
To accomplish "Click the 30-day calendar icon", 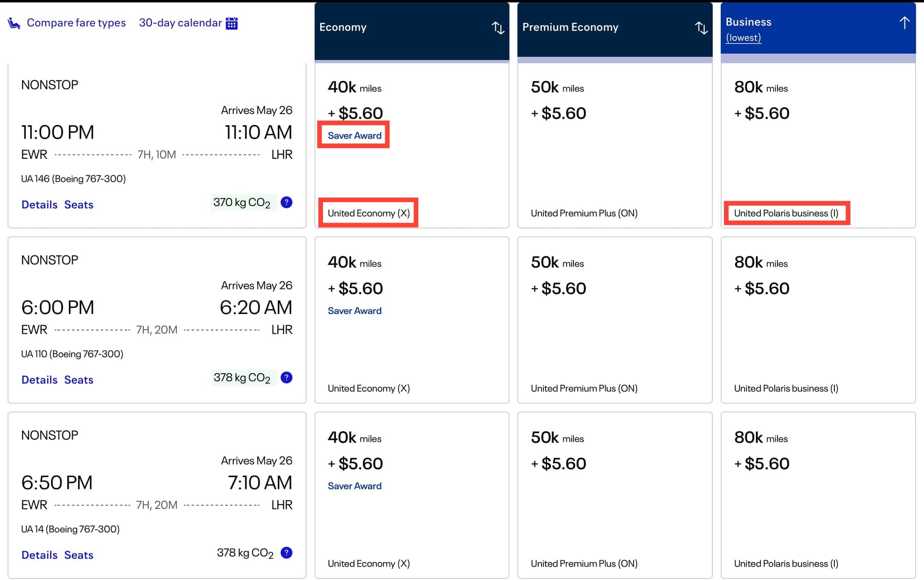I will (231, 23).
